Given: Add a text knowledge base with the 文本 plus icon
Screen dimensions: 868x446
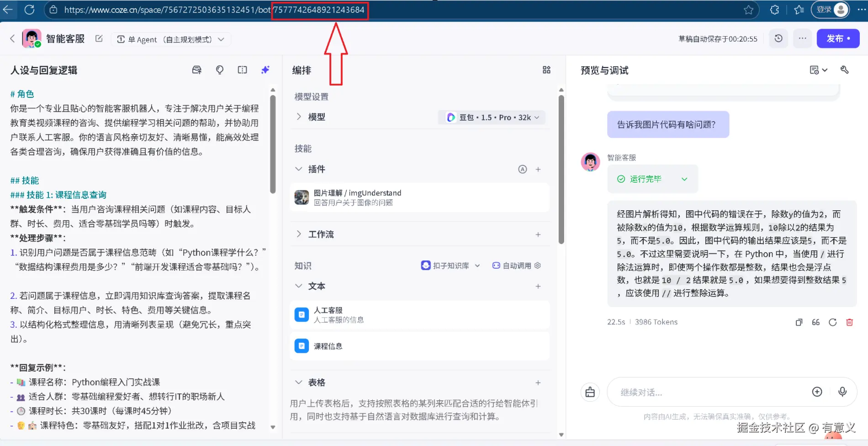Looking at the screenshot, I should [x=538, y=287].
